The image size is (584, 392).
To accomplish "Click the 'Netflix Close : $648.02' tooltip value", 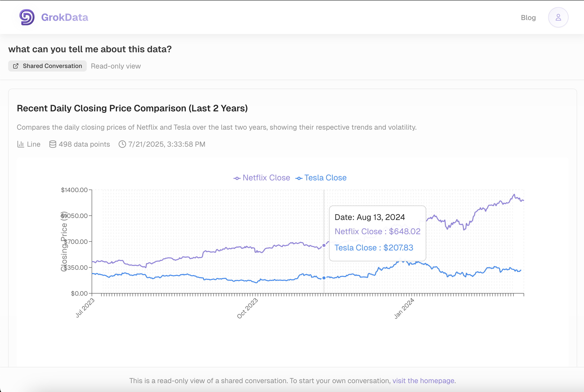I will (378, 231).
